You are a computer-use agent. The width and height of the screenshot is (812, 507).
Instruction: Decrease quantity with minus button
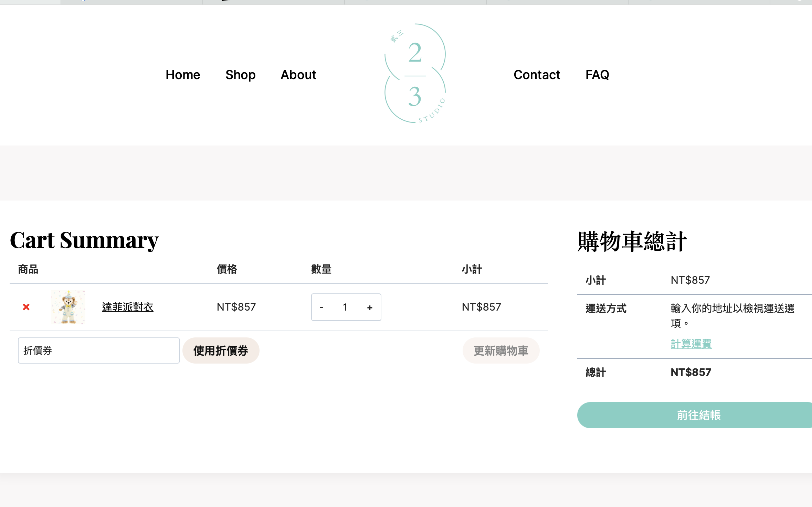point(321,308)
